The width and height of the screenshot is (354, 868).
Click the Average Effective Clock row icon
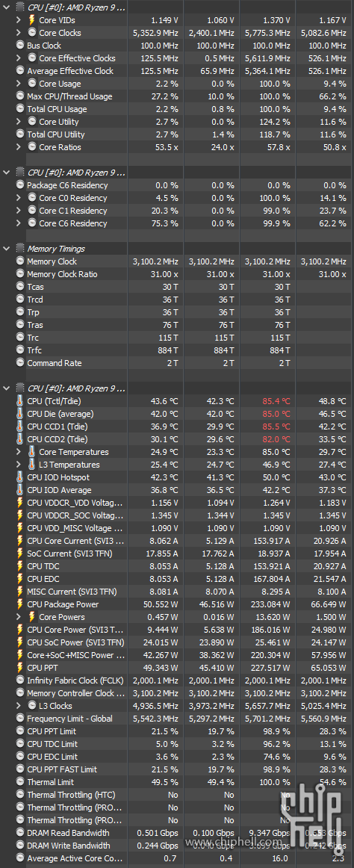[20, 71]
